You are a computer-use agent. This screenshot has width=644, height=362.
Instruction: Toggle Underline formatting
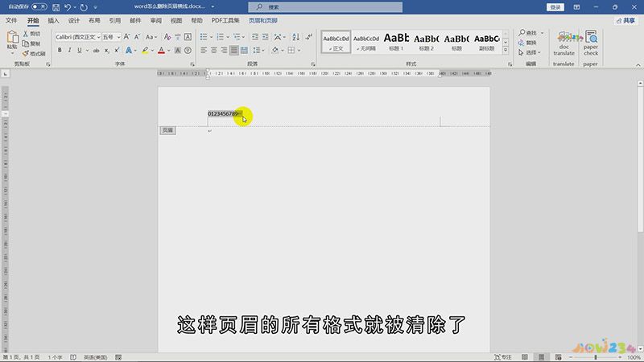pos(79,50)
